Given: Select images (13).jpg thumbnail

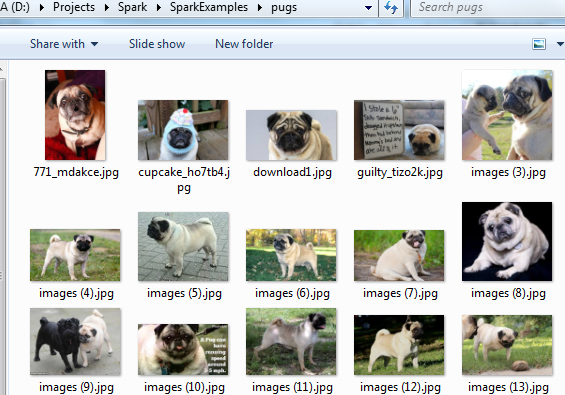Looking at the screenshot, I should 507,345.
